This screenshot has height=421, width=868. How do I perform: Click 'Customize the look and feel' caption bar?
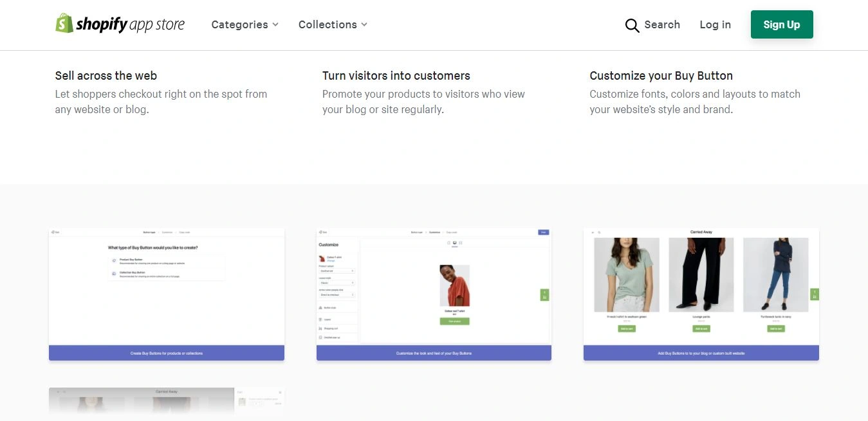pos(434,353)
